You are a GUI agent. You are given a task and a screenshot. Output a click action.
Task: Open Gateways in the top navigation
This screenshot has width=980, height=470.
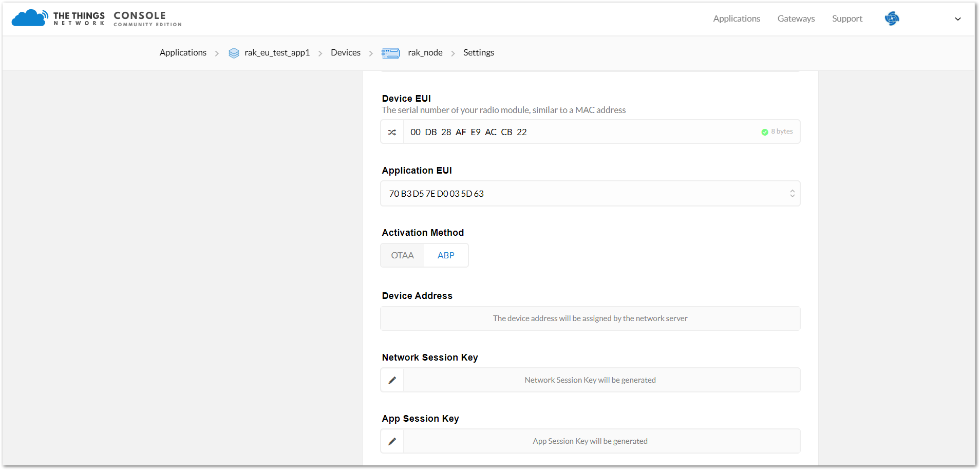(796, 18)
